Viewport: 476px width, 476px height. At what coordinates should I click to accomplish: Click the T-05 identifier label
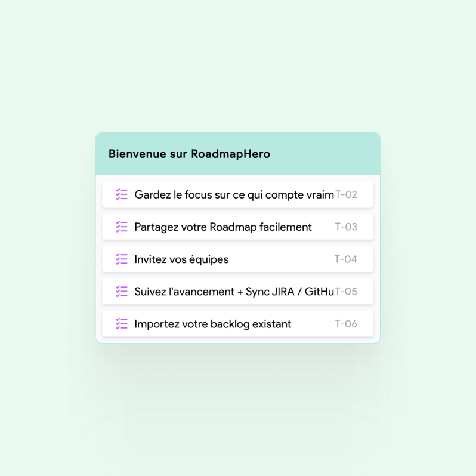click(x=347, y=291)
